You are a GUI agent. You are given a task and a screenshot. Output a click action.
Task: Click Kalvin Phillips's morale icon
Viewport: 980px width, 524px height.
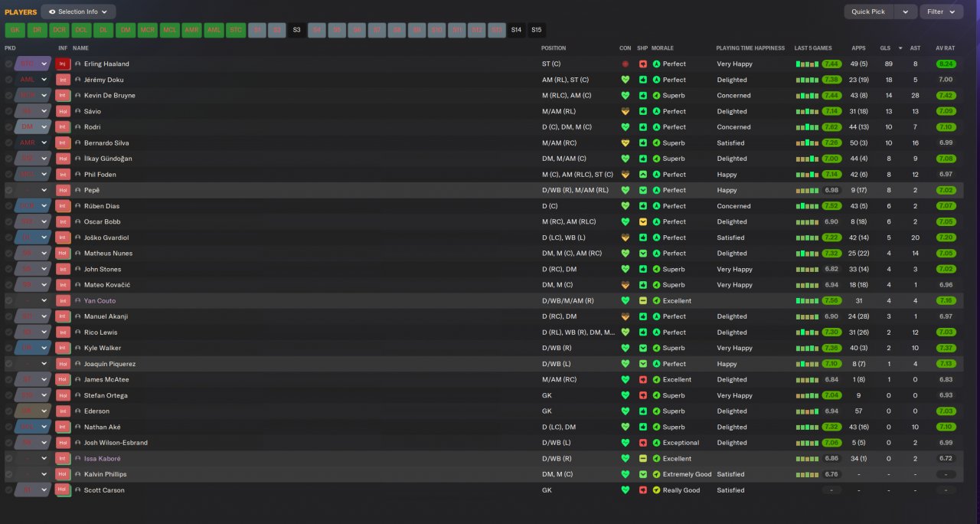pyautogui.click(x=656, y=474)
